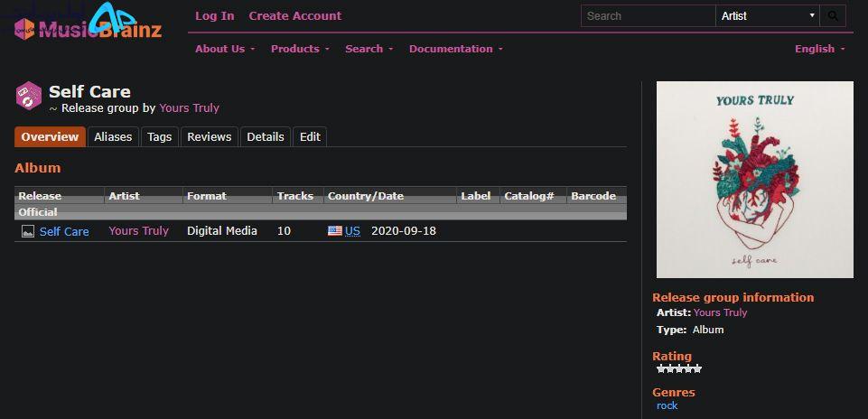Click inside the Search input field
Image resolution: width=868 pixels, height=419 pixels.
point(649,16)
